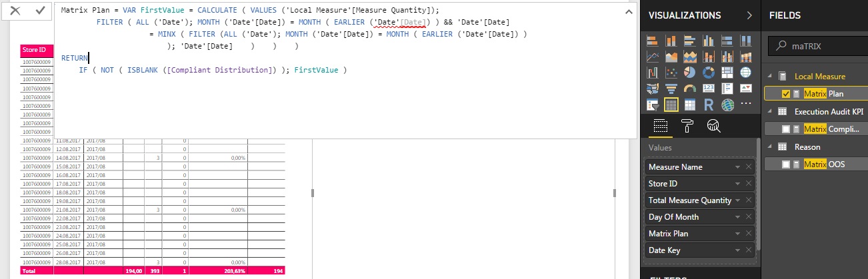Image resolution: width=868 pixels, height=279 pixels.
Task: Remove Total Measure Quantity from Values
Action: coord(749,200)
